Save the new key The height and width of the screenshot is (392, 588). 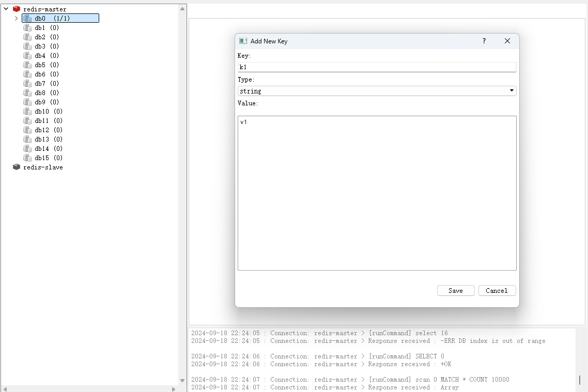point(456,290)
